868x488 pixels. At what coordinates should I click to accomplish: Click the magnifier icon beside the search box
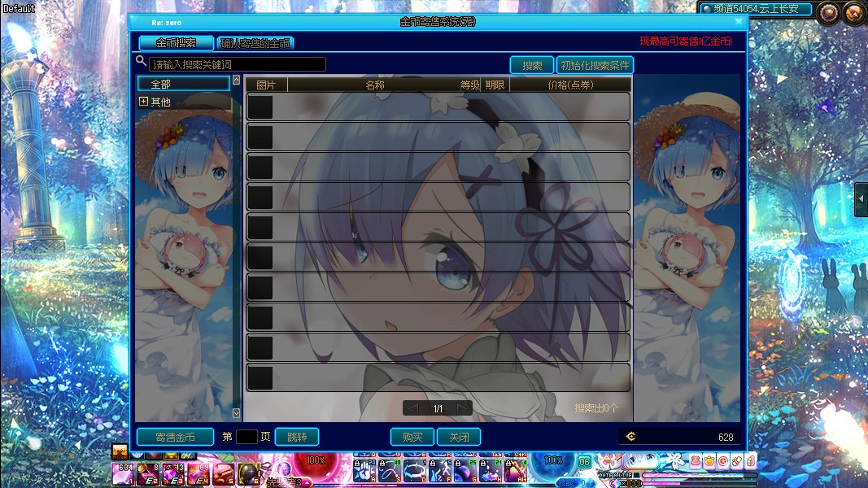click(141, 62)
